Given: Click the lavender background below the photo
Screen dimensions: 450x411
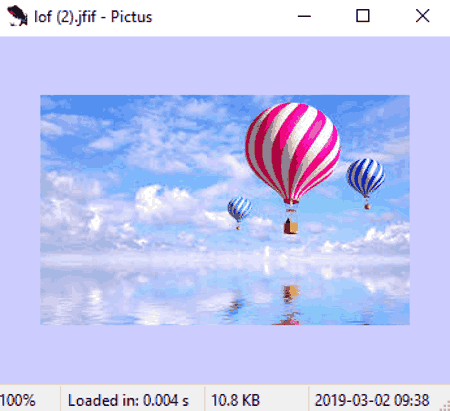Looking at the screenshot, I should (x=225, y=354).
